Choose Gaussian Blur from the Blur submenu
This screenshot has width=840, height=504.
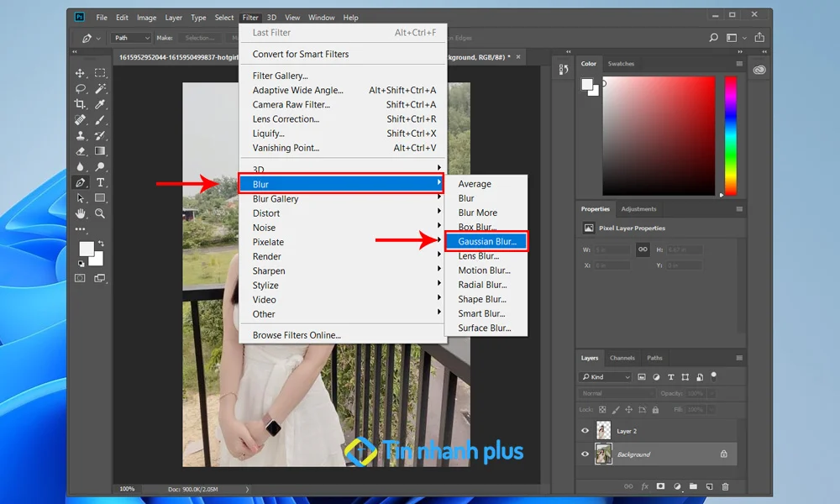(x=487, y=241)
